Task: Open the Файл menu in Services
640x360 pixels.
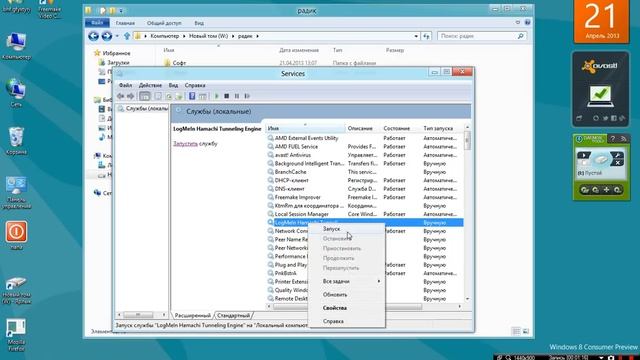Action: (x=125, y=85)
